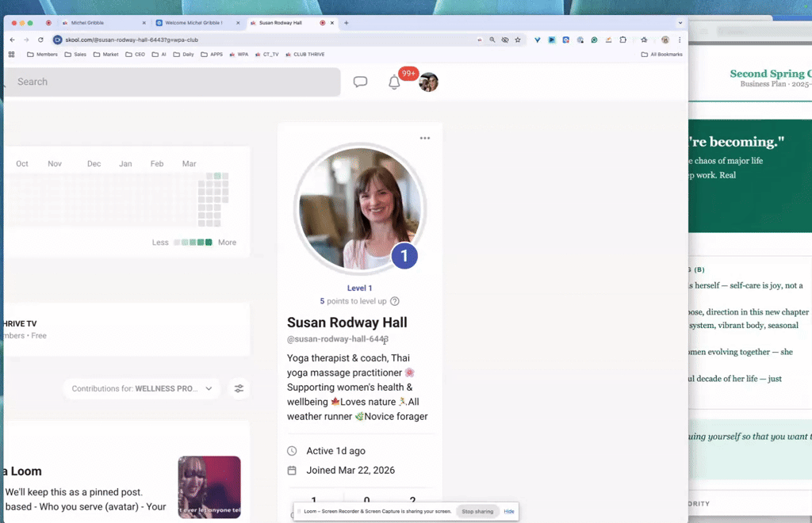The width and height of the screenshot is (812, 523).
Task: Click the crossed-out eye icon in address bar
Action: (x=505, y=40)
